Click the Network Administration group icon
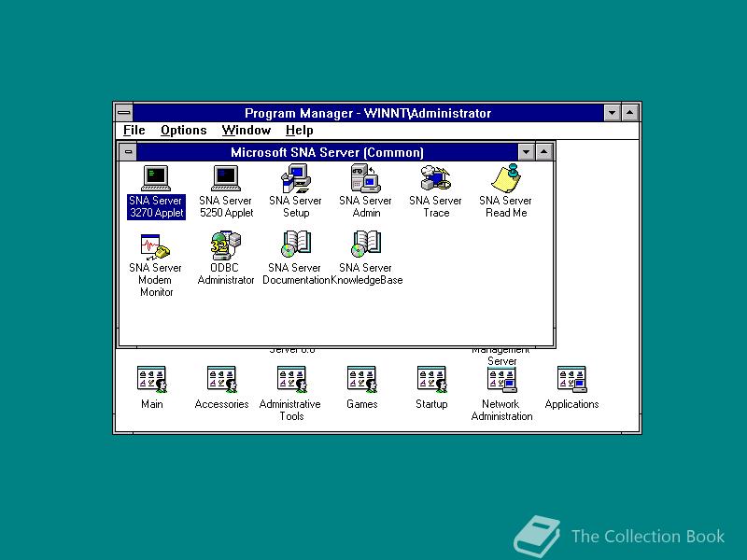 (x=501, y=380)
